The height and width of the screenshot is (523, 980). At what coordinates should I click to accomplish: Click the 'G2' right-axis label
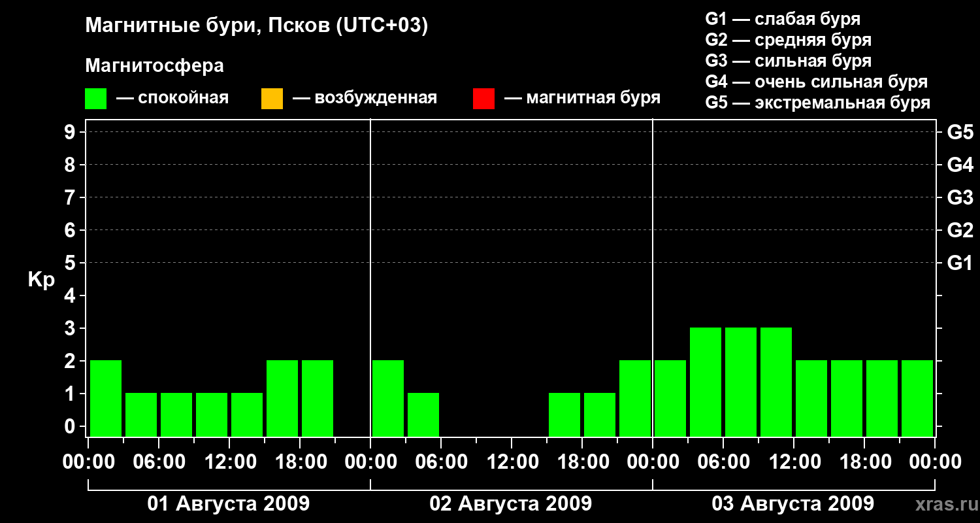[960, 230]
